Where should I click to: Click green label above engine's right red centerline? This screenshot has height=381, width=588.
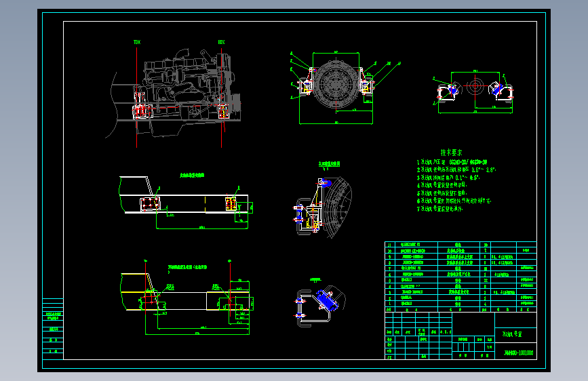pyautogui.click(x=221, y=43)
